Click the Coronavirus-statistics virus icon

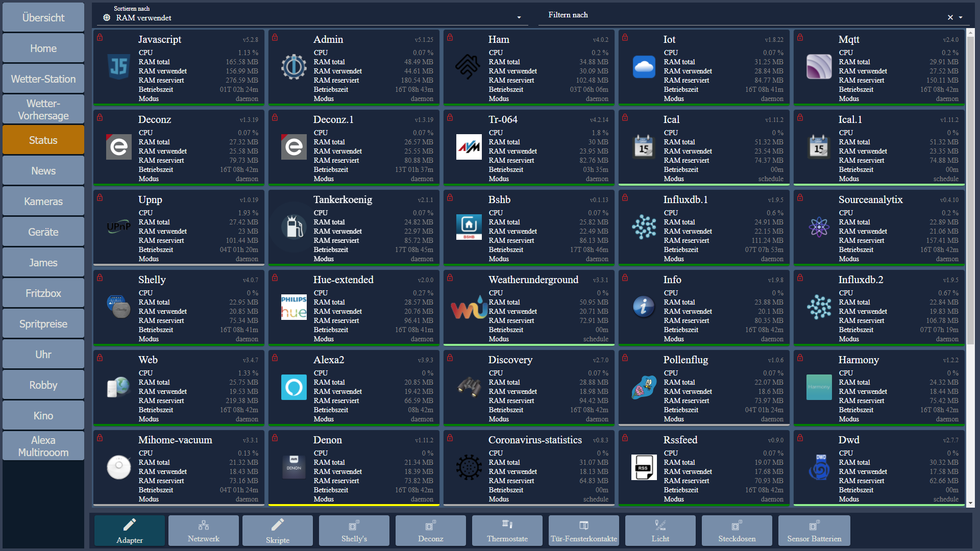coord(469,467)
